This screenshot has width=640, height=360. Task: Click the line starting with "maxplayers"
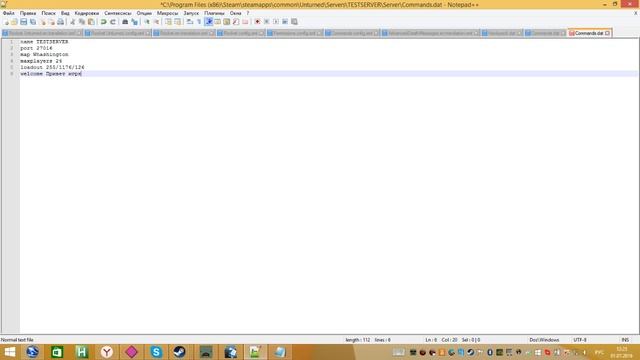41,61
